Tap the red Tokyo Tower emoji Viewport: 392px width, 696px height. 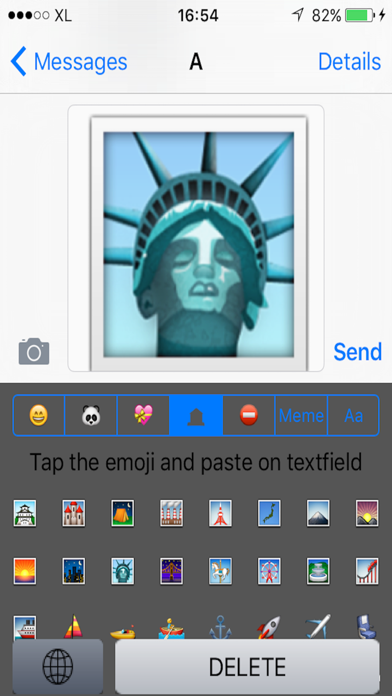tap(220, 513)
